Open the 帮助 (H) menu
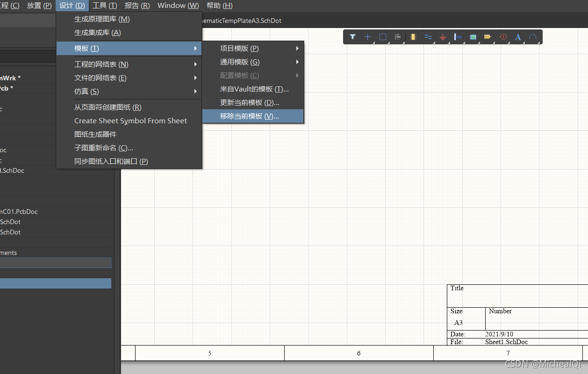 tap(219, 6)
